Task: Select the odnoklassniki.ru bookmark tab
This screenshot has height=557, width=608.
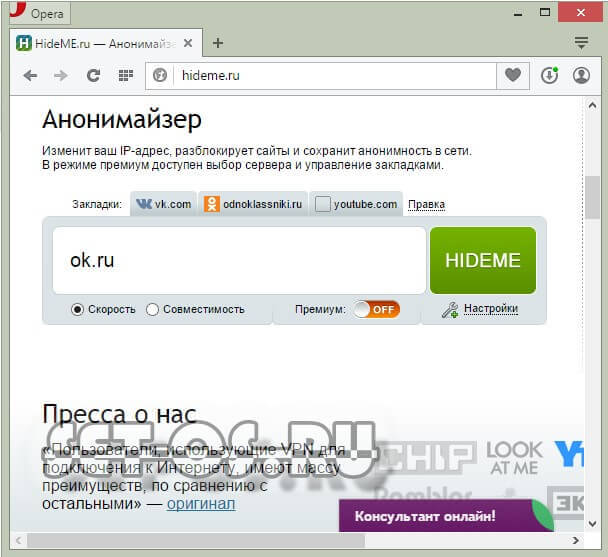Action: (252, 204)
